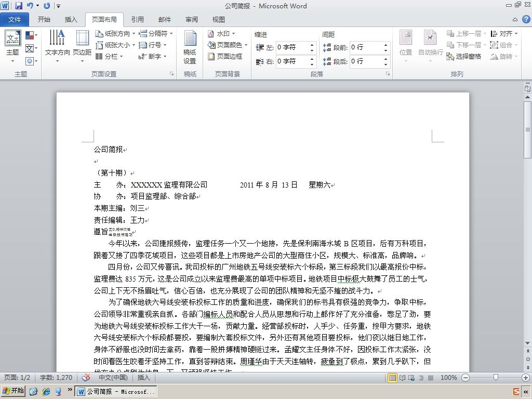Switch to Print Layout view
532x399 pixels.
[392, 378]
